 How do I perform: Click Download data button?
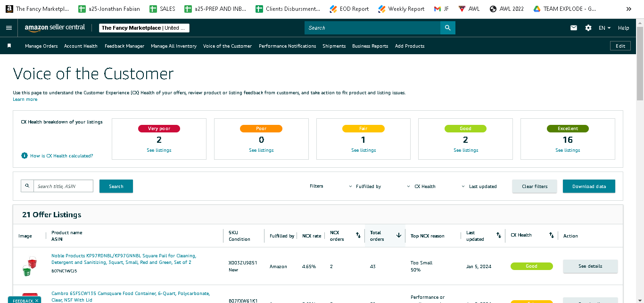point(589,186)
